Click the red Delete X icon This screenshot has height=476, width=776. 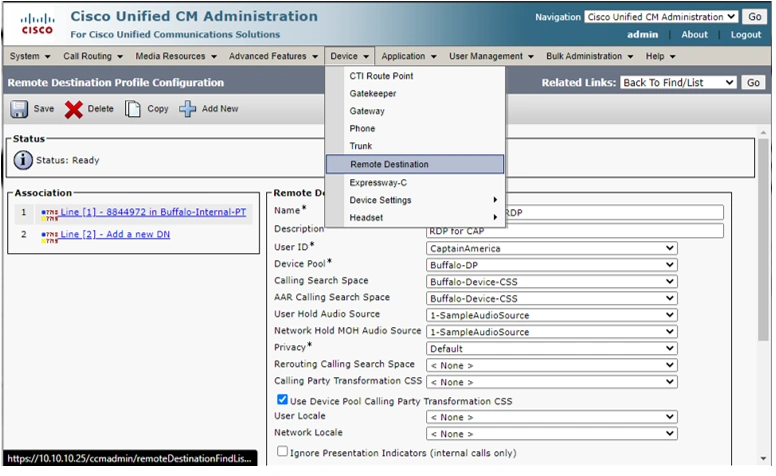pos(73,109)
